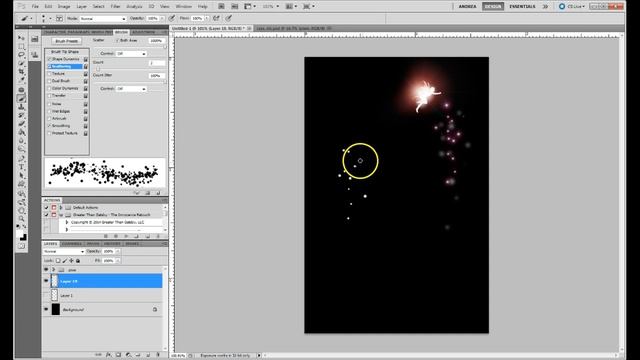Hide the Background layer
This screenshot has width=640, height=360.
pyautogui.click(x=46, y=309)
